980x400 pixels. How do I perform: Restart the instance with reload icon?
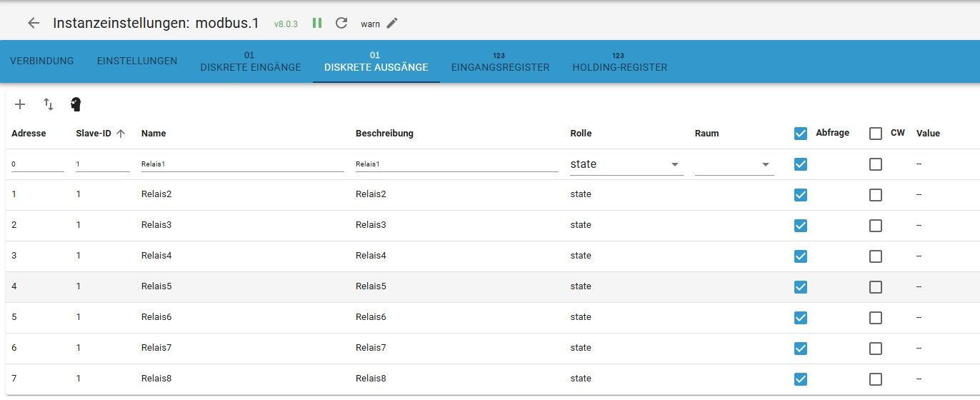click(341, 23)
